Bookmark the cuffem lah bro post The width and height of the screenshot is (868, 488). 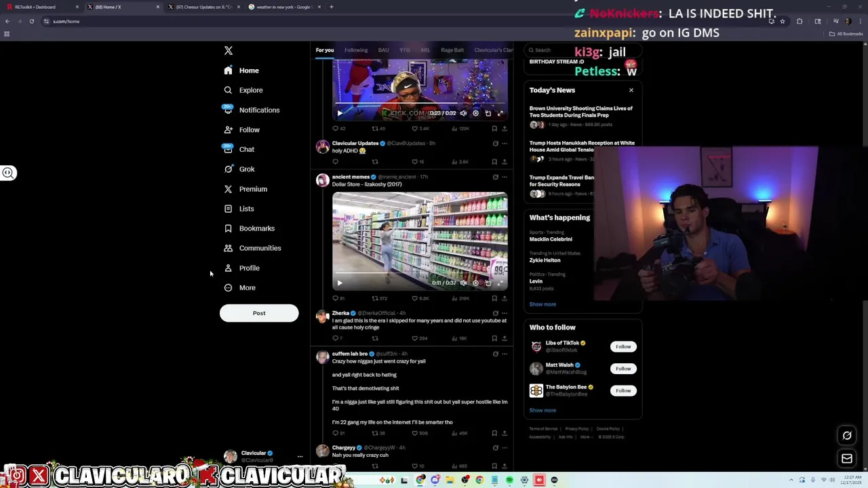coord(494,433)
